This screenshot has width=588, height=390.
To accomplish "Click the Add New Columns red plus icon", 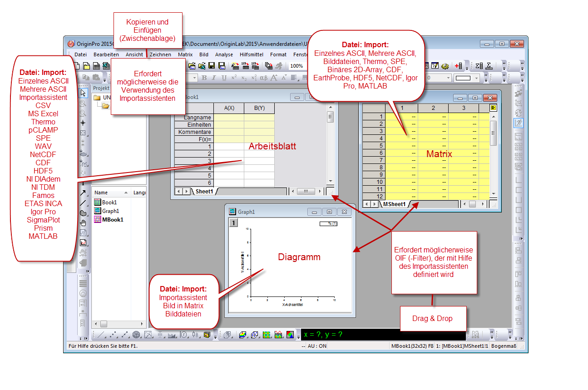I will tap(458, 66).
